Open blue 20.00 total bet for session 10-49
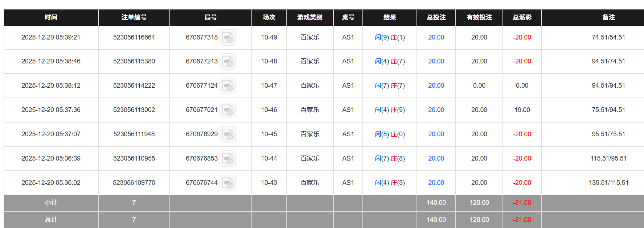 click(436, 37)
